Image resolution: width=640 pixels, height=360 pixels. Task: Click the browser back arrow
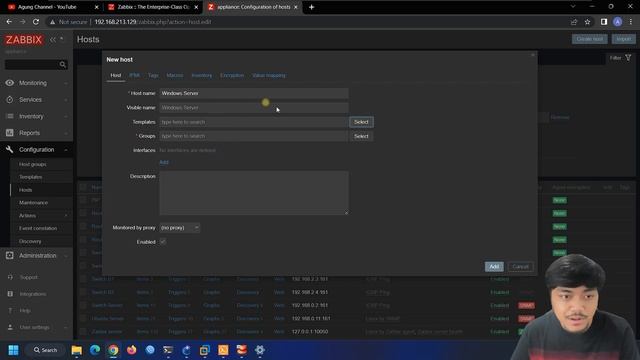[9, 22]
